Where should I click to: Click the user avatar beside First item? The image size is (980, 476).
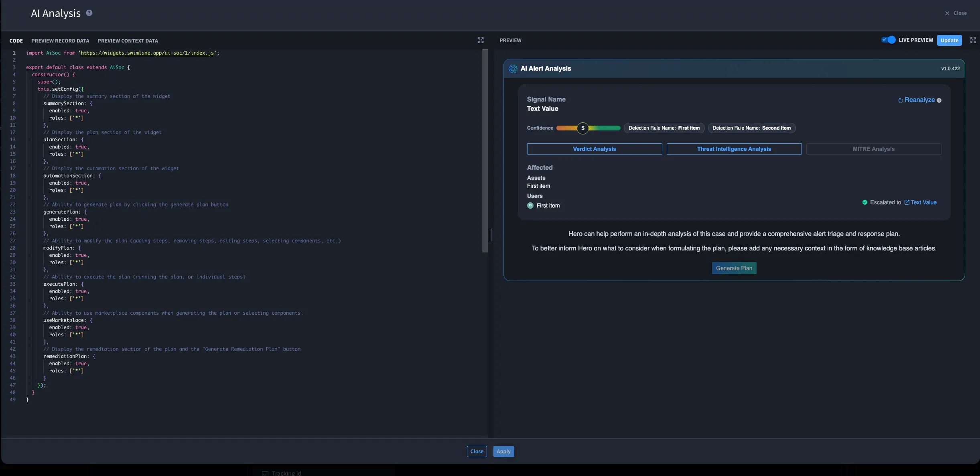tap(530, 205)
